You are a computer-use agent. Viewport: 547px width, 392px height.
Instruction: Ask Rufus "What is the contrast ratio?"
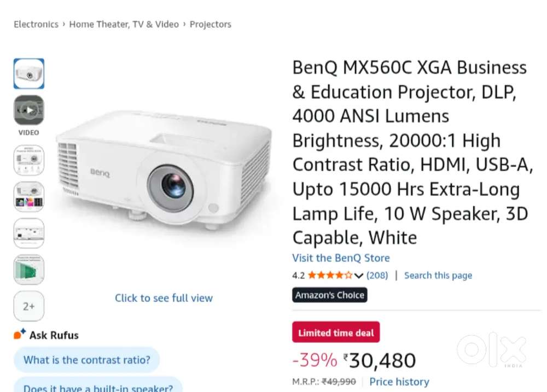tap(87, 360)
